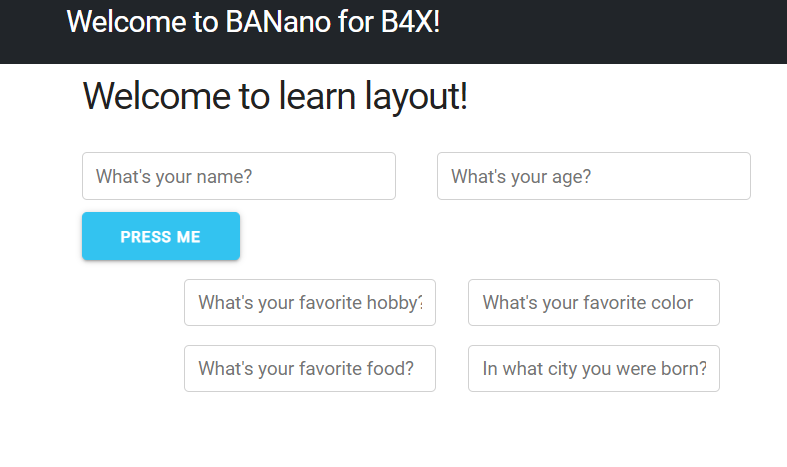This screenshot has height=467, width=787.
Task: Activate the "What's your favorite color" box
Action: [593, 302]
